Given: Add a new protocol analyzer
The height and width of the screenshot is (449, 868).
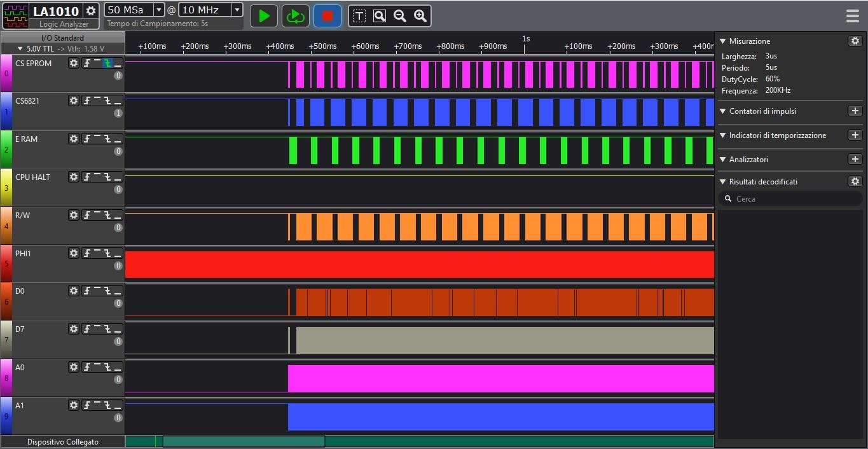Looking at the screenshot, I should (855, 159).
